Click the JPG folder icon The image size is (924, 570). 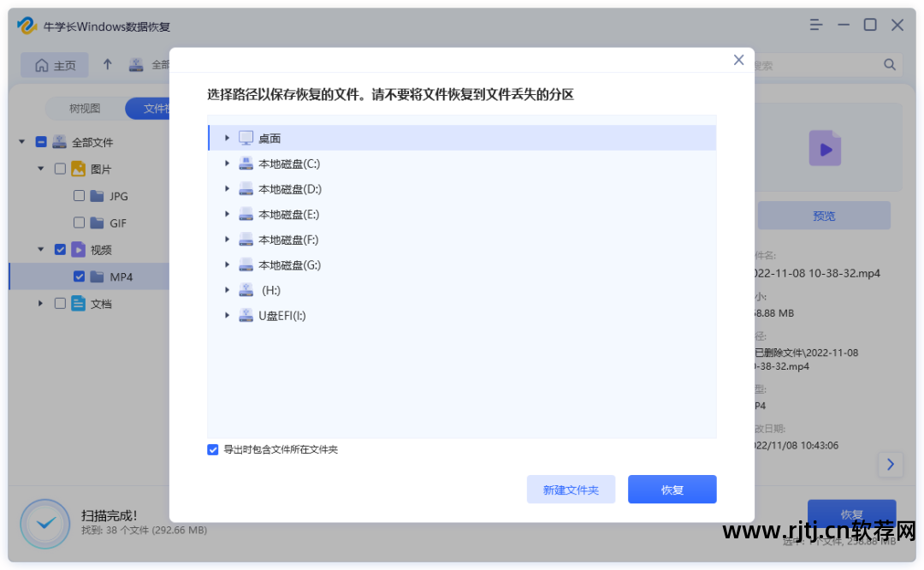click(x=98, y=196)
